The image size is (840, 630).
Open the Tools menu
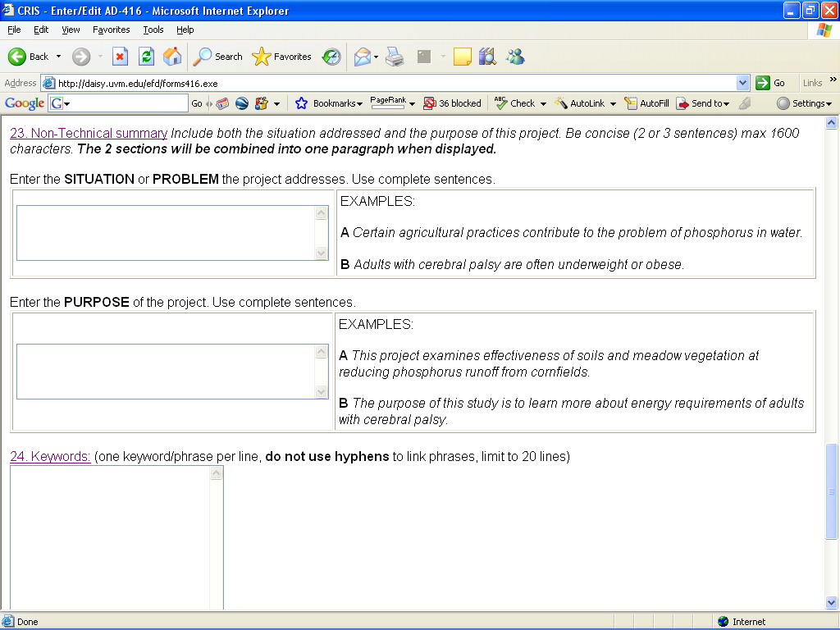point(153,30)
